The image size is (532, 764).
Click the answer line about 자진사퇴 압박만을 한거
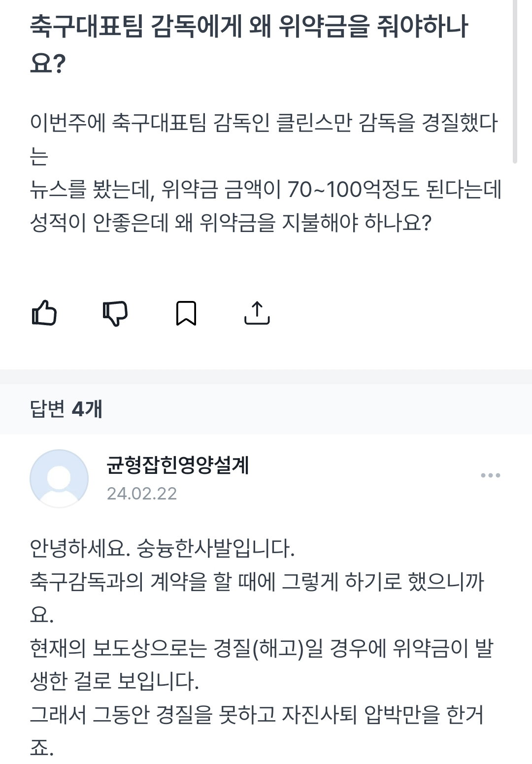(x=257, y=715)
